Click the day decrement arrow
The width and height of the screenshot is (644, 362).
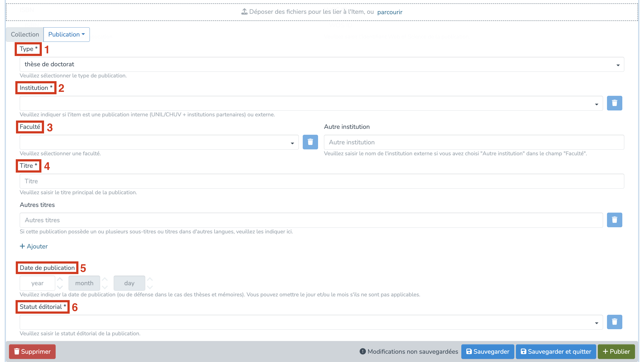150,287
